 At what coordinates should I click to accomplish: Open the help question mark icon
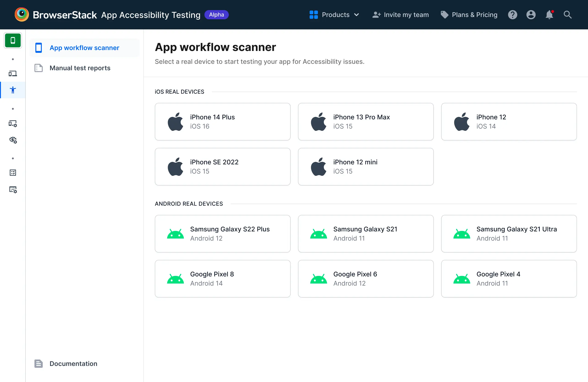512,15
